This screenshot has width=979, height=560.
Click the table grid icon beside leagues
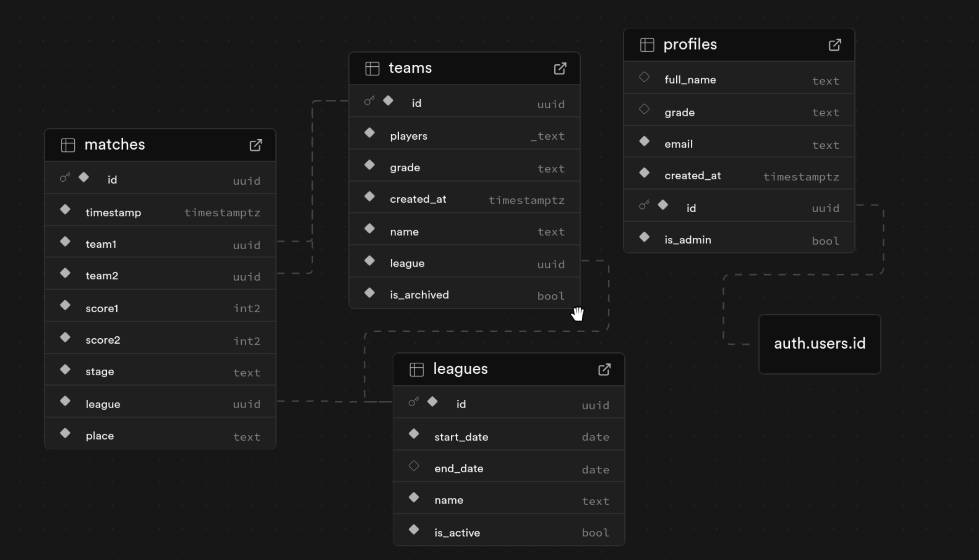tap(417, 370)
